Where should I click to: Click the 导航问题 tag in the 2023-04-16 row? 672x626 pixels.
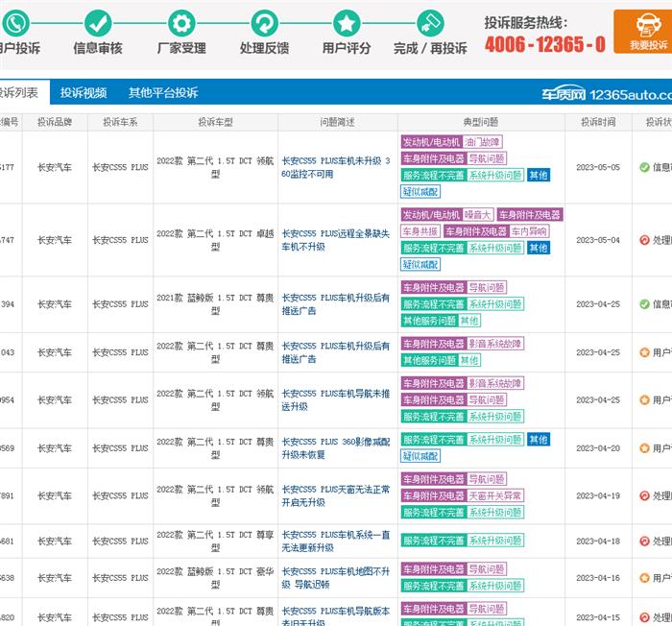coord(487,569)
